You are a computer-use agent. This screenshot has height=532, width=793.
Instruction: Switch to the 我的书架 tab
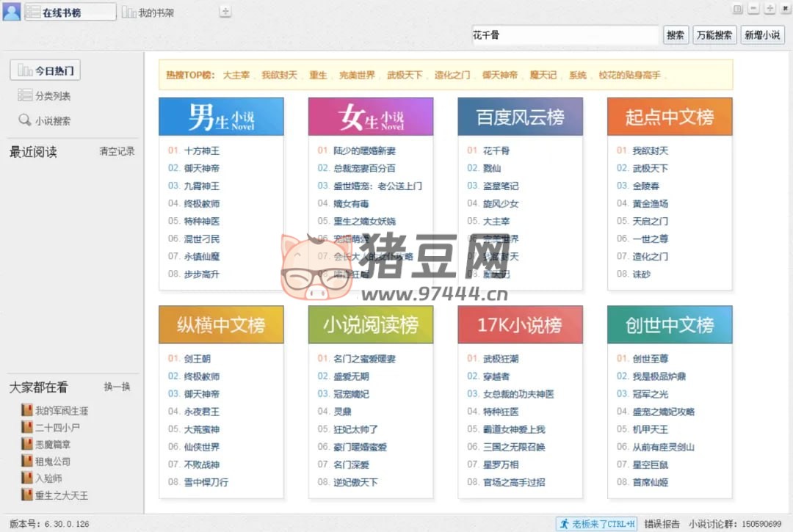150,12
